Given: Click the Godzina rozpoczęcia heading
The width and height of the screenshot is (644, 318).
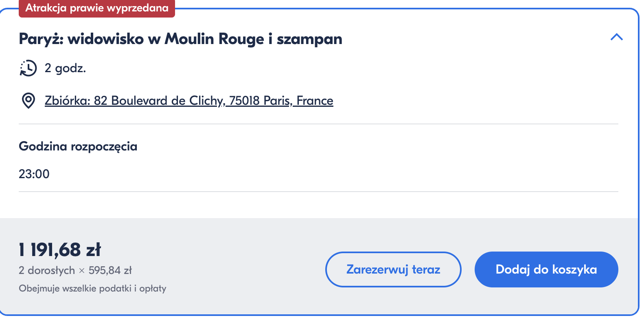Looking at the screenshot, I should coord(78,146).
